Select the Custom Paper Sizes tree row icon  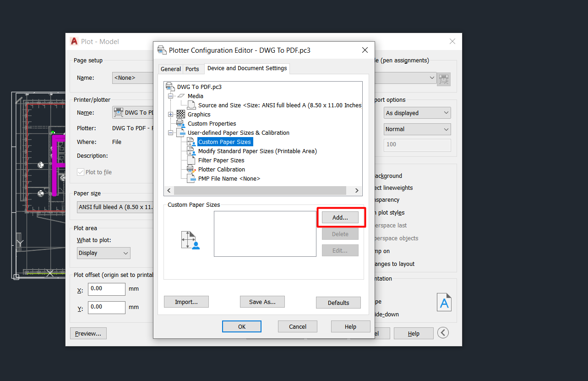191,142
